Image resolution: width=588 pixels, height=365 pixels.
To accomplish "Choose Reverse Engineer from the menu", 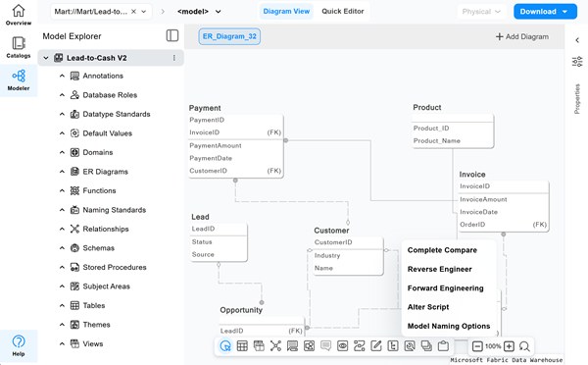I will (x=439, y=269).
